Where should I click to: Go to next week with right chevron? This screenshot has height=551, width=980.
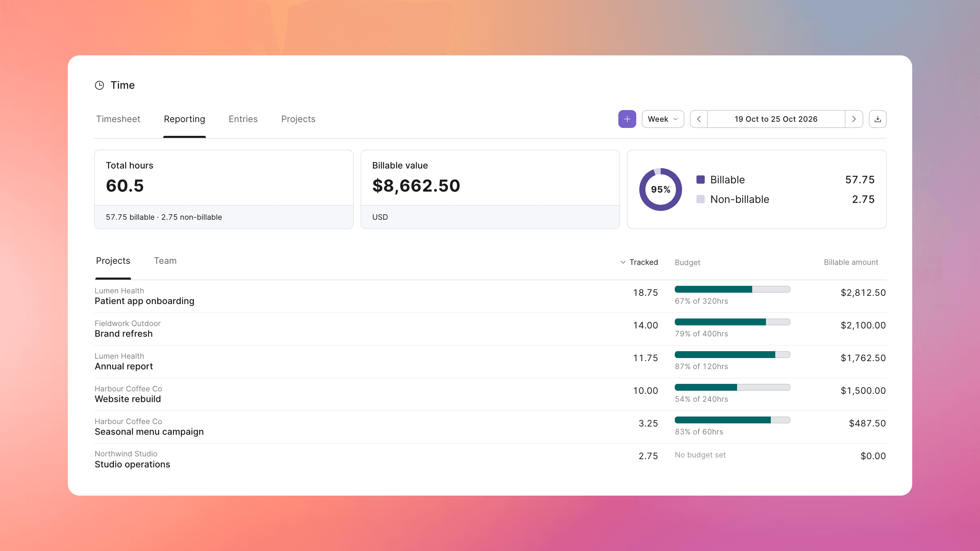point(854,119)
